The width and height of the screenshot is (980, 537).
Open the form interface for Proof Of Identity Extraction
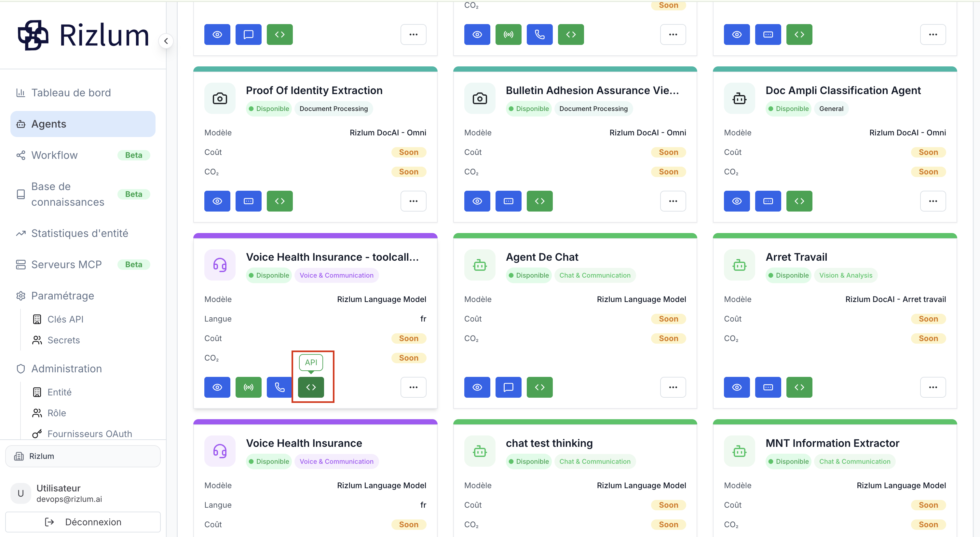click(249, 201)
